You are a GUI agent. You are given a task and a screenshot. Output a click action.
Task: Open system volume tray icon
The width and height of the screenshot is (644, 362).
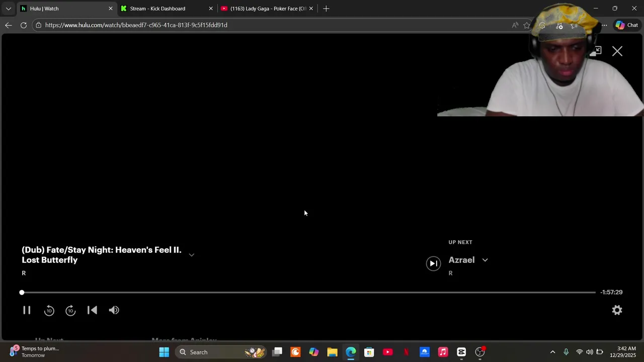tap(589, 352)
